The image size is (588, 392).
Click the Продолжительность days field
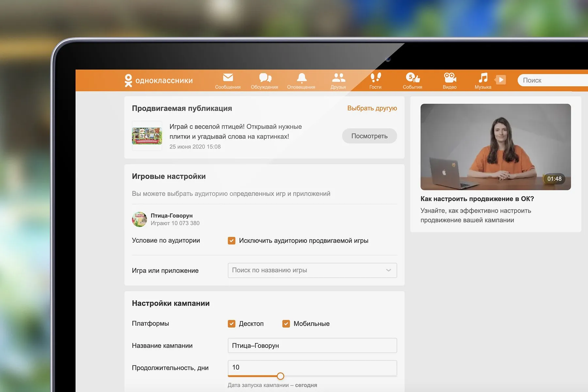click(312, 367)
